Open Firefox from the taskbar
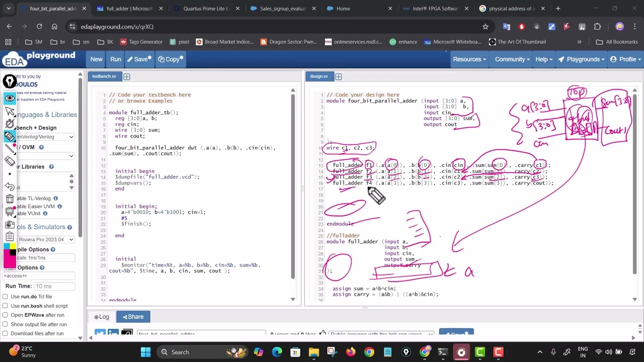644x362 pixels. tap(351, 352)
